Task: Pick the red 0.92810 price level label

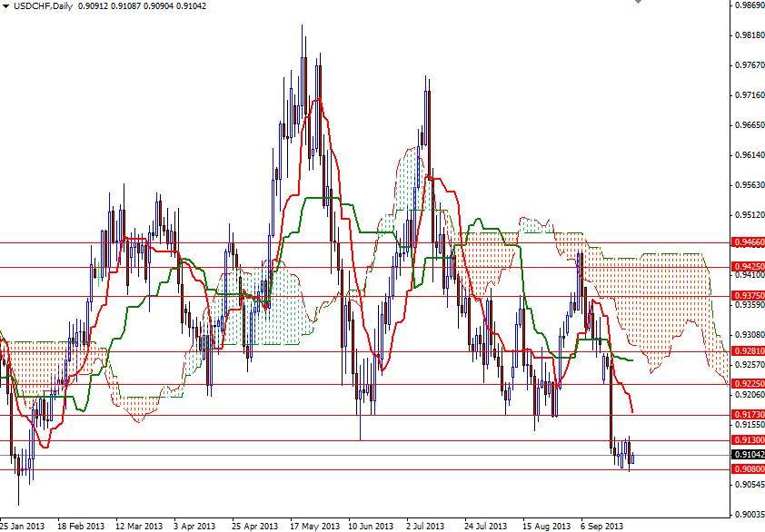Action: coord(747,351)
